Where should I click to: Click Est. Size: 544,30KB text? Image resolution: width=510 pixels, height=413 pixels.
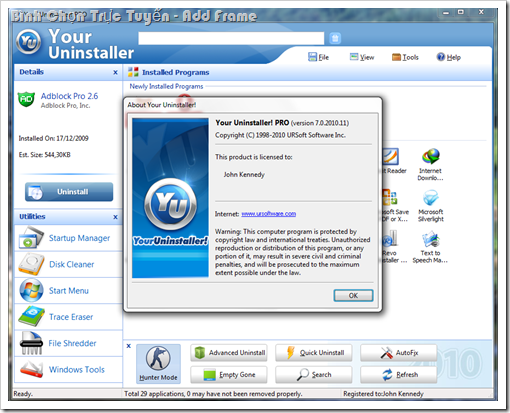(x=44, y=155)
